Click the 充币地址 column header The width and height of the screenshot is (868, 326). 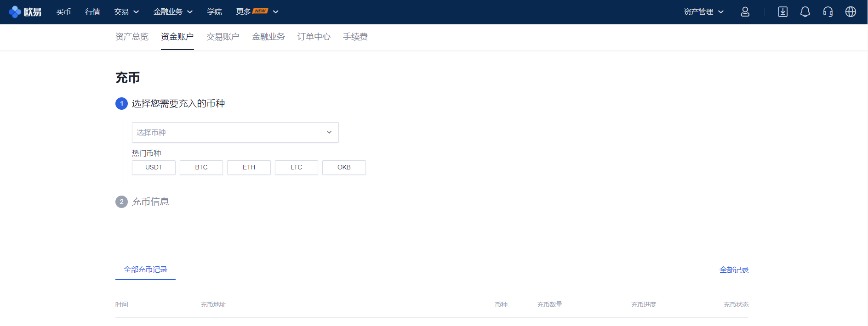[x=213, y=304]
